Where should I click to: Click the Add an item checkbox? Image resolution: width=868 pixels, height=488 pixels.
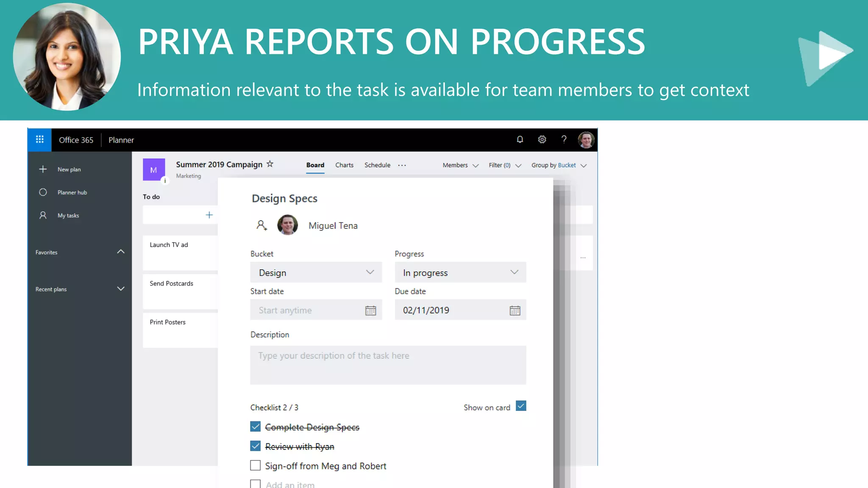point(255,484)
